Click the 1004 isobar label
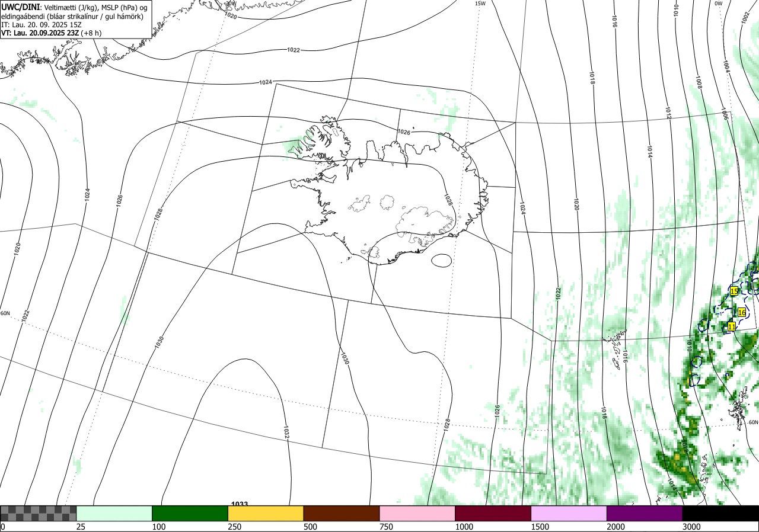Image resolution: width=759 pixels, height=532 pixels. [726, 67]
